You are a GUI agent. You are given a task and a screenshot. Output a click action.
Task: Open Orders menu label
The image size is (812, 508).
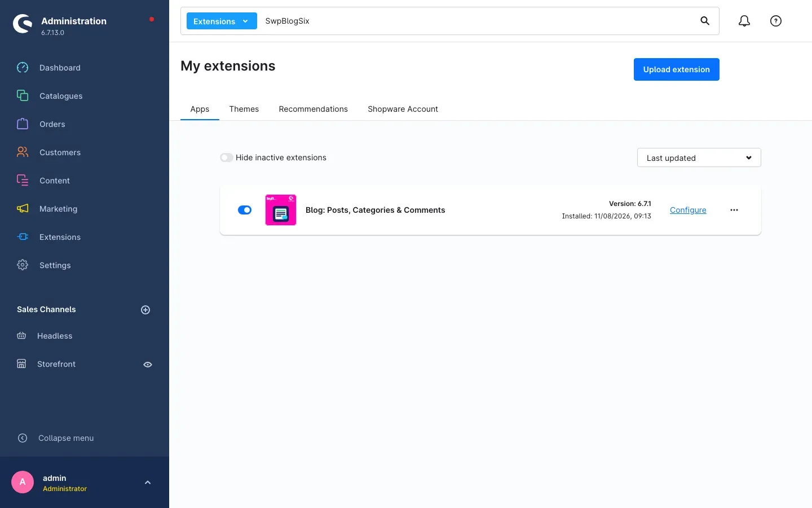(52, 124)
